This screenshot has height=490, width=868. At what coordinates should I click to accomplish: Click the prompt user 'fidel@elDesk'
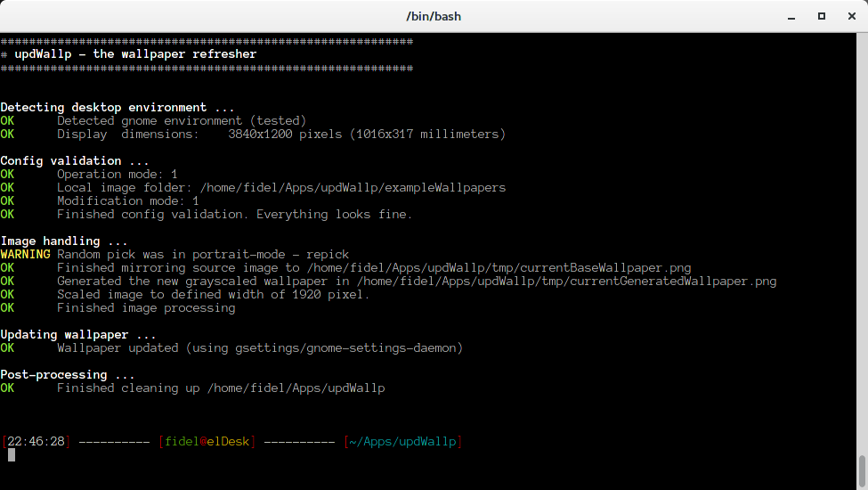207,442
